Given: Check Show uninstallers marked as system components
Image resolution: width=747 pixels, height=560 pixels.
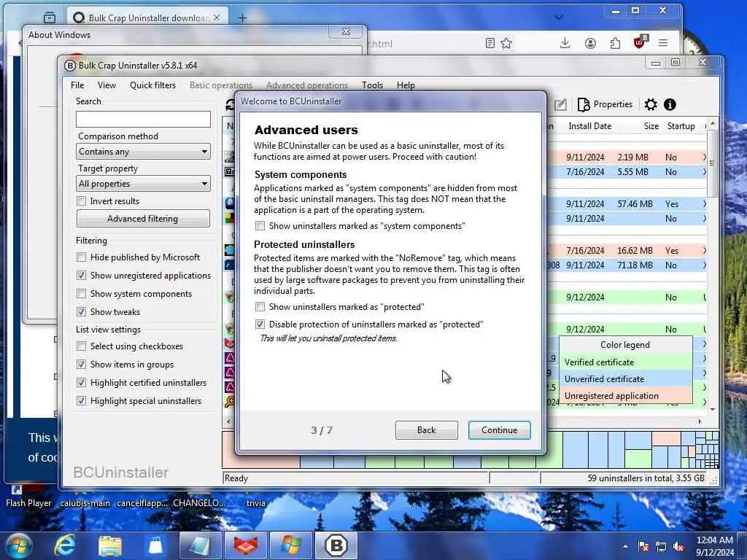Looking at the screenshot, I should pyautogui.click(x=260, y=226).
